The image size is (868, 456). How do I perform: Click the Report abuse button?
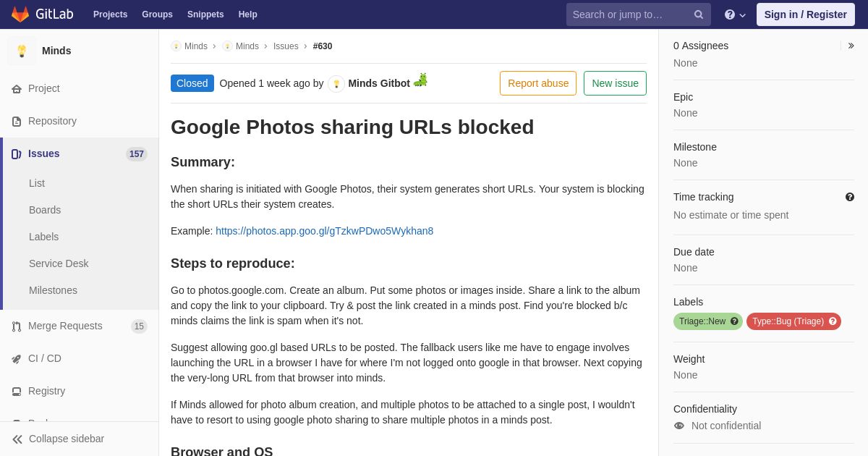coord(538,83)
